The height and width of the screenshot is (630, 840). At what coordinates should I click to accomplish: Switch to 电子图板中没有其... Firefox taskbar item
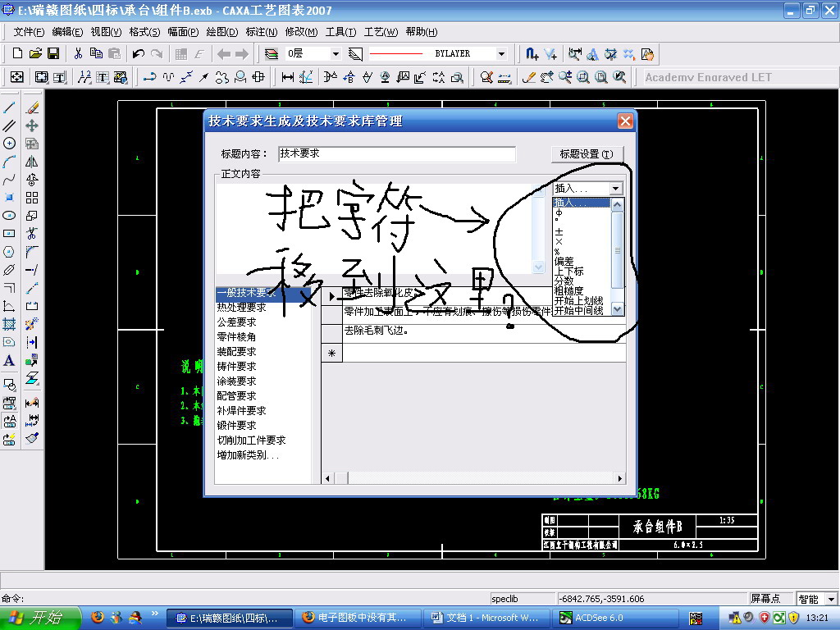(358, 618)
